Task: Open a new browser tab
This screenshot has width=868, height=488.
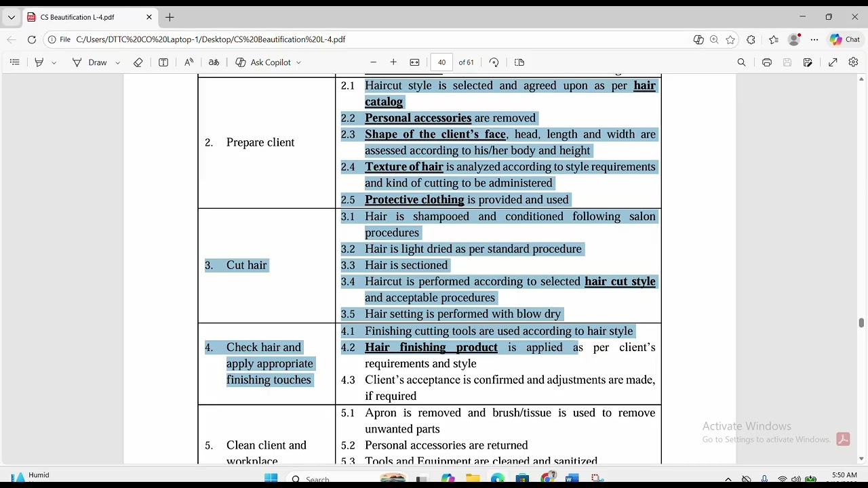Action: [170, 17]
